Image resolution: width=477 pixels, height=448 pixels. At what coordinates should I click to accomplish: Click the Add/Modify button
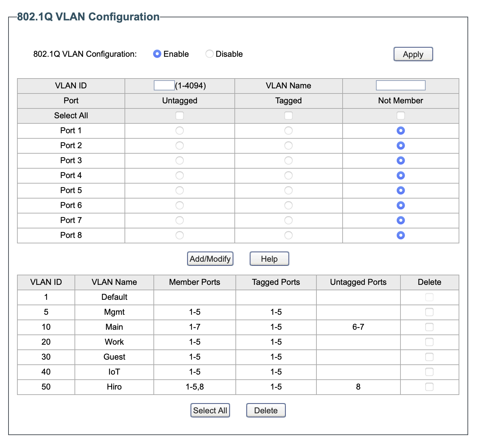(x=210, y=259)
